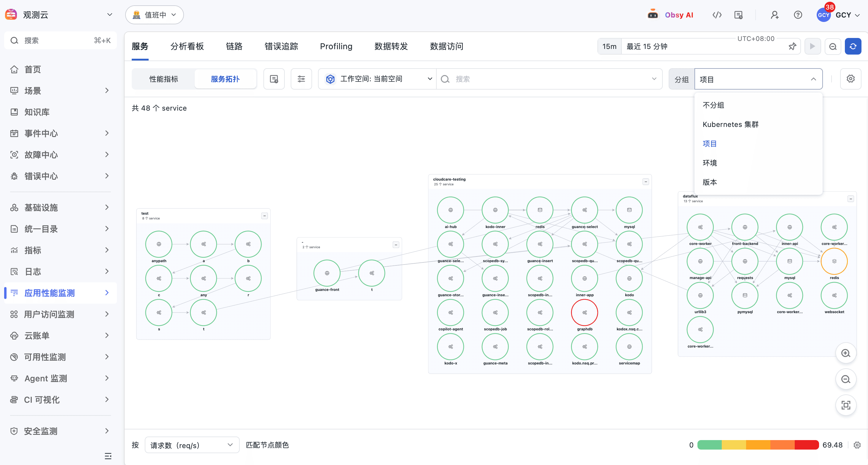Click the yellow segment of color legend

734,445
